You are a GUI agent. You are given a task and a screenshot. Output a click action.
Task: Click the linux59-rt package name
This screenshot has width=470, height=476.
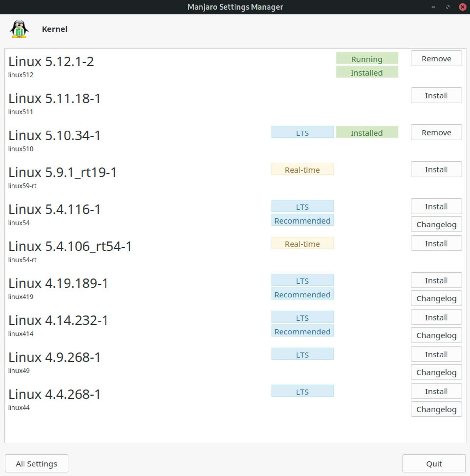coord(23,186)
